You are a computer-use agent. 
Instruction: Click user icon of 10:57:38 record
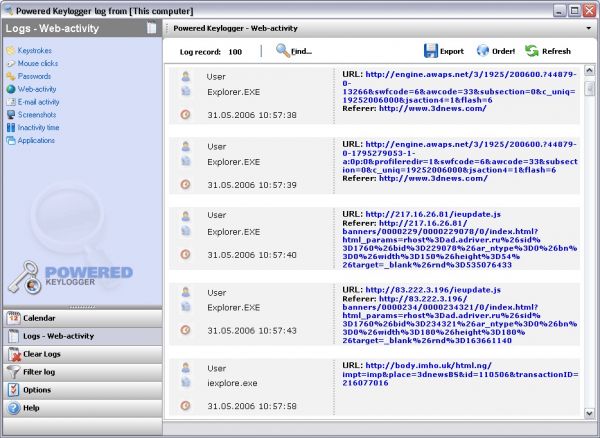tap(186, 77)
